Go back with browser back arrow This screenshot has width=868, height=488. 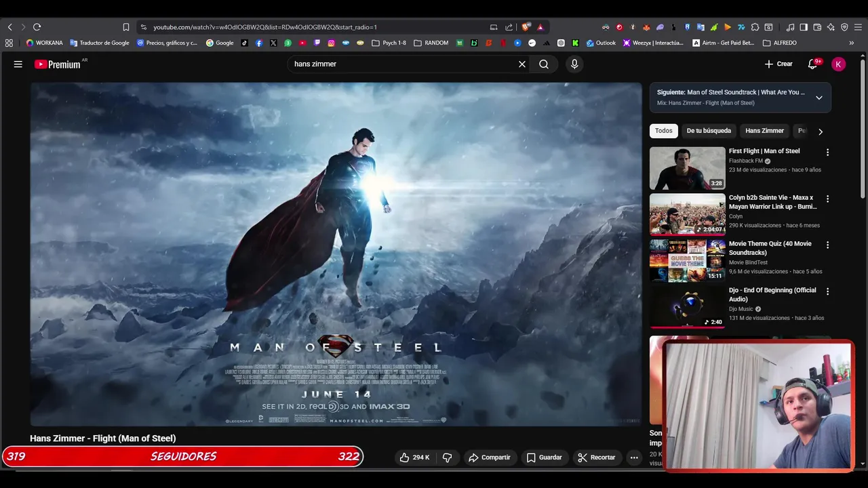point(9,27)
